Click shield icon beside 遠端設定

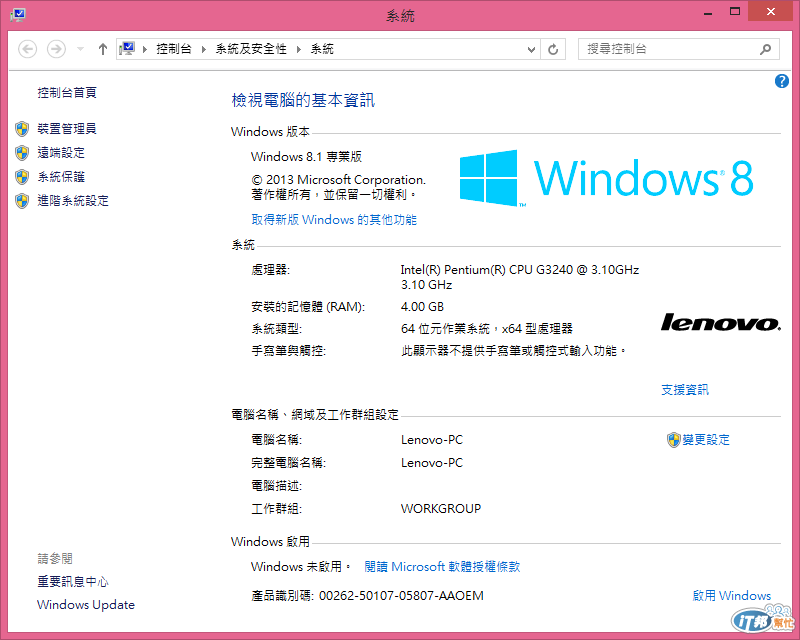pyautogui.click(x=22, y=153)
